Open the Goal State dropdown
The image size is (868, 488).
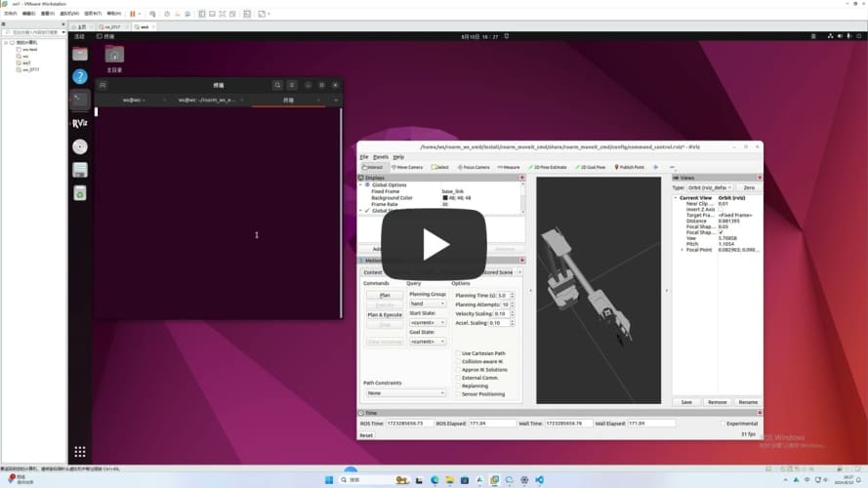428,342
